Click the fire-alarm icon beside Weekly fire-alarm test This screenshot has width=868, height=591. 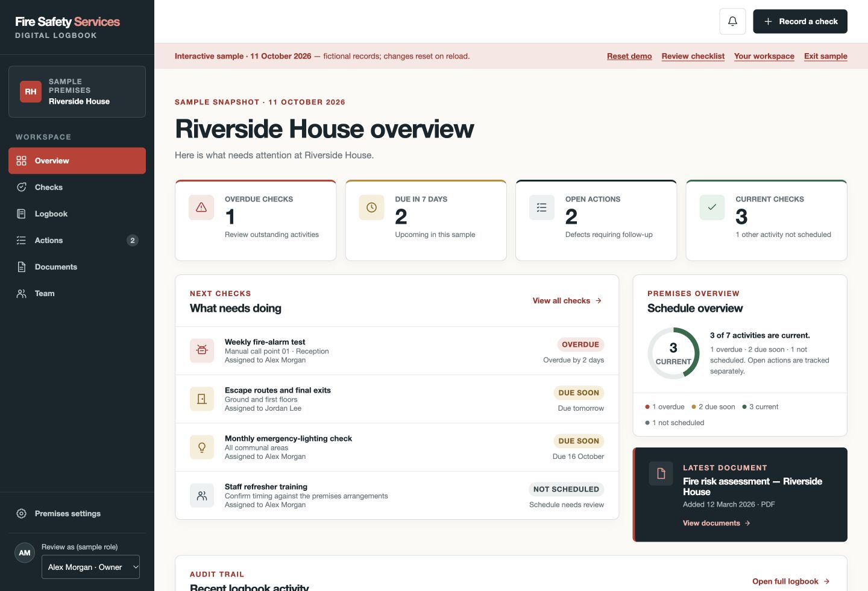click(x=202, y=350)
